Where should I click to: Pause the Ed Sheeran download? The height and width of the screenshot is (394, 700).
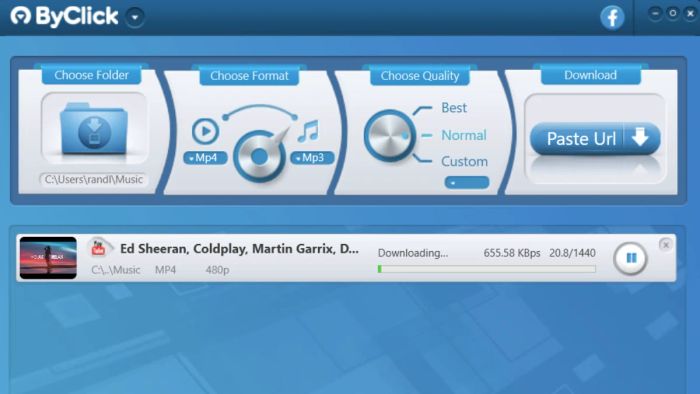click(631, 258)
